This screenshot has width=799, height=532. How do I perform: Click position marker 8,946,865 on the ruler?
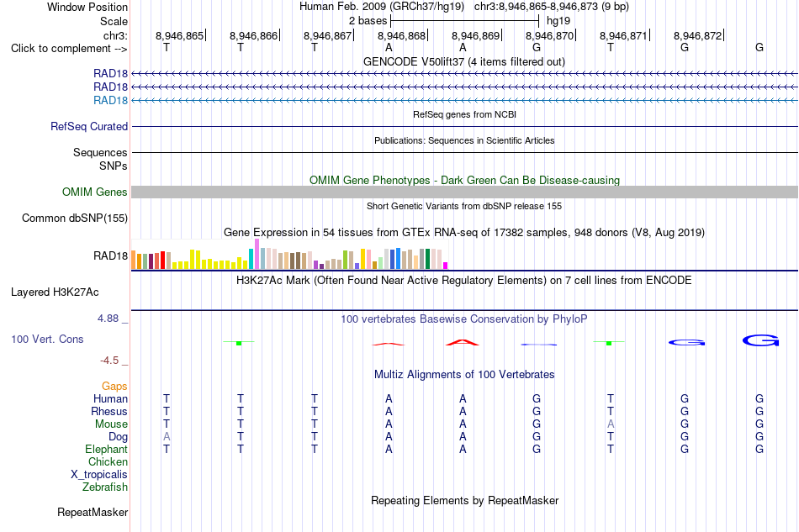pyautogui.click(x=180, y=35)
